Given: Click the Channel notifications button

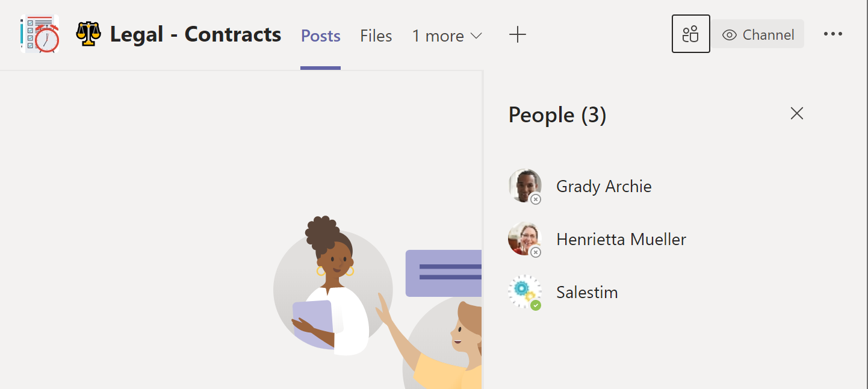Looking at the screenshot, I should click(758, 35).
